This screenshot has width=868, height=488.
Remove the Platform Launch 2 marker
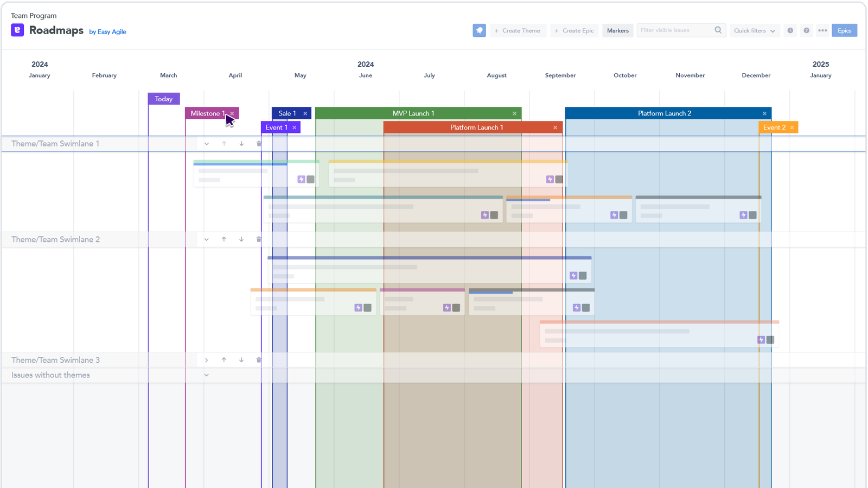tap(765, 113)
